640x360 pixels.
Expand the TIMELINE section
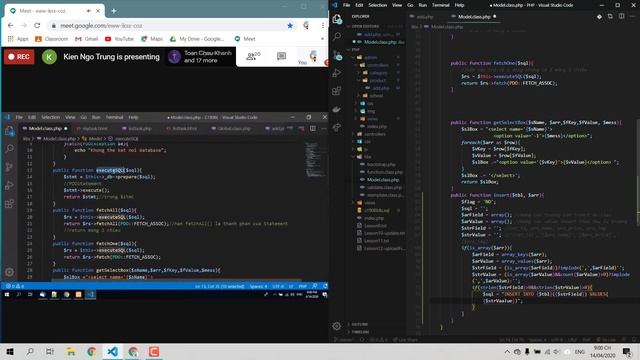(x=360, y=332)
